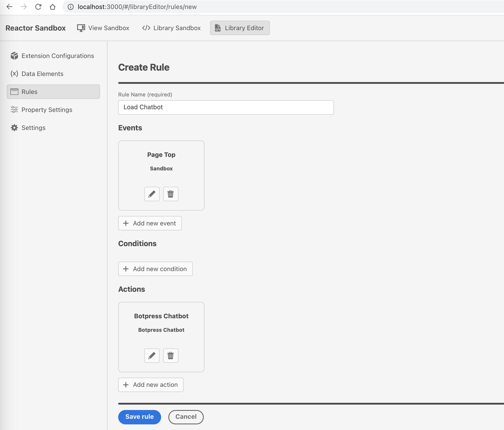Add a new action
504x430 pixels.
(x=151, y=385)
